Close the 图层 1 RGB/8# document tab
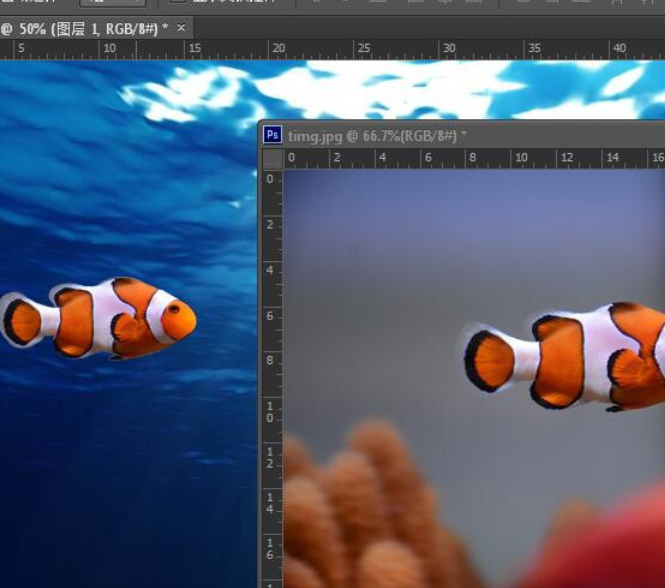This screenshot has width=665, height=588. 181,28
